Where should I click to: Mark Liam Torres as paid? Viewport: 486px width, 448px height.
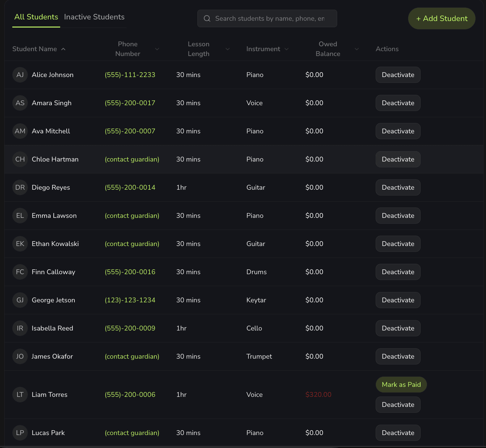click(401, 385)
